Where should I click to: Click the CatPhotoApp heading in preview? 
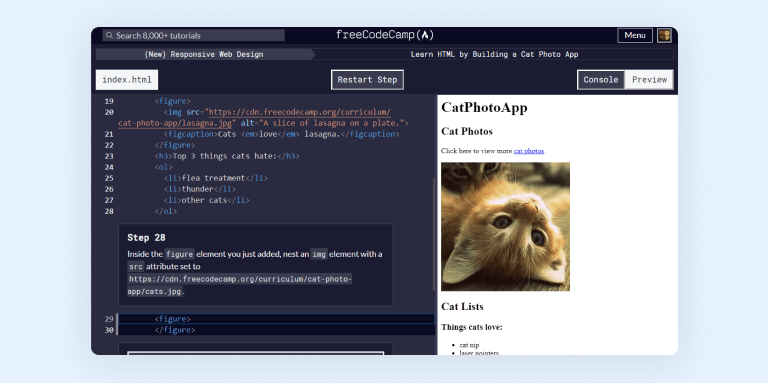tap(484, 108)
